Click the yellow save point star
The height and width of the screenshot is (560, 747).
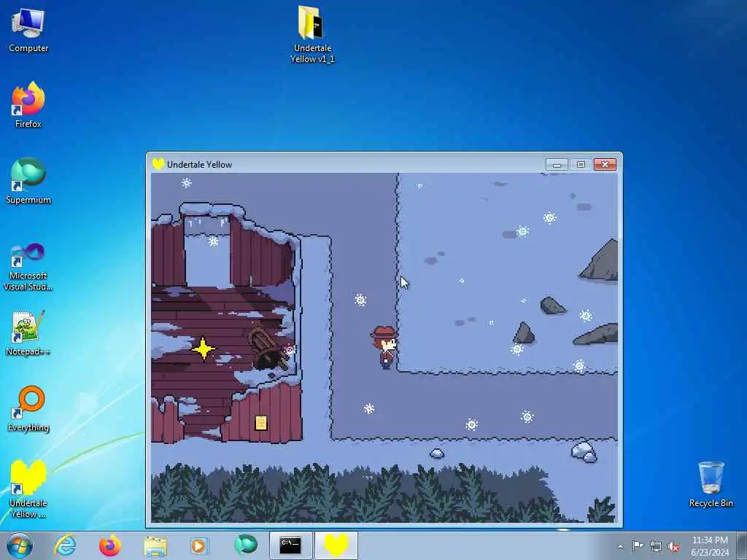click(x=204, y=349)
